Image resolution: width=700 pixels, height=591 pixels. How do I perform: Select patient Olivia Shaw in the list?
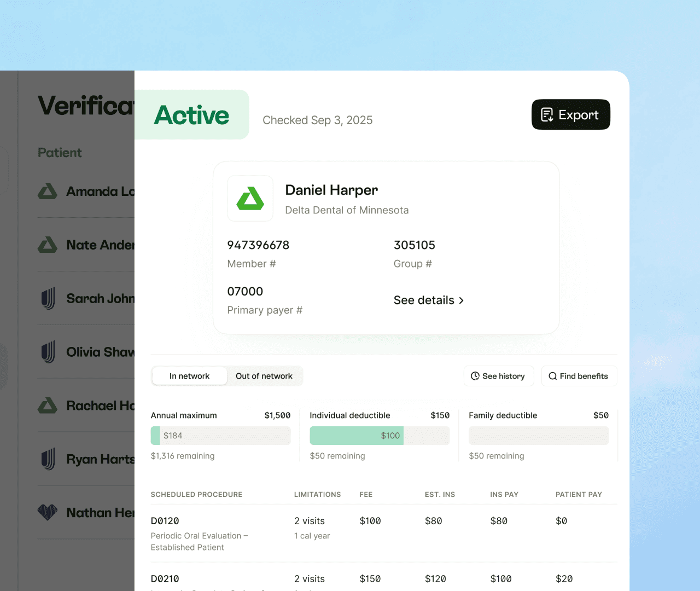(x=86, y=352)
